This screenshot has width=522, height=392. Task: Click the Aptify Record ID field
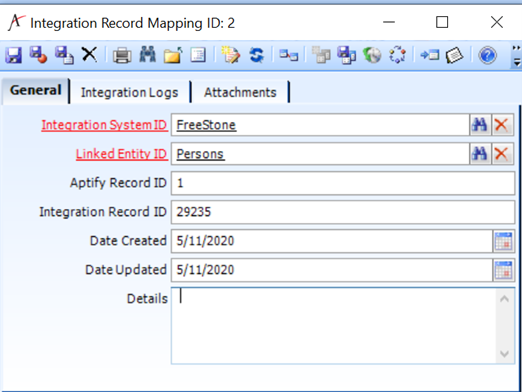coord(343,183)
